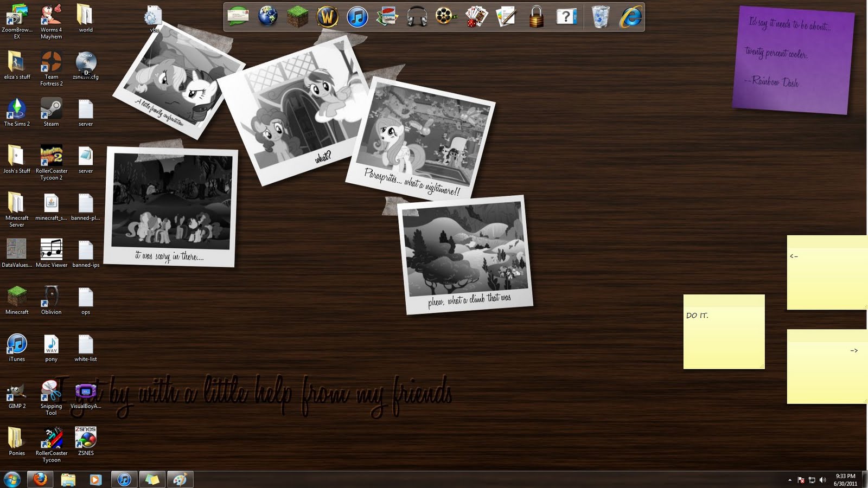
Task: Select the DataValues image file
Action: click(x=17, y=253)
